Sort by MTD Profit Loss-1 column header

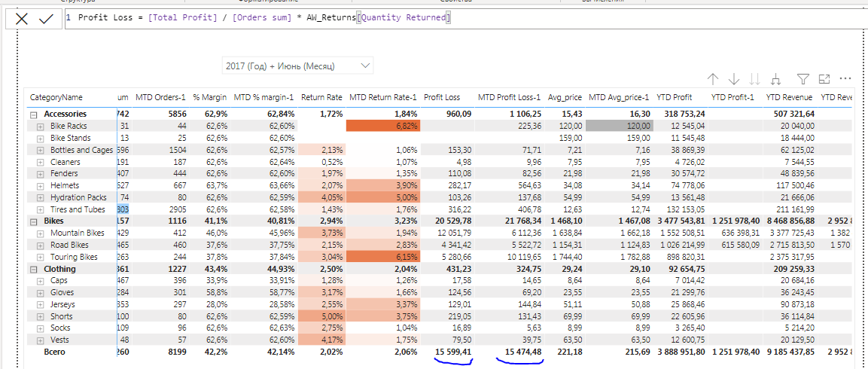click(509, 97)
